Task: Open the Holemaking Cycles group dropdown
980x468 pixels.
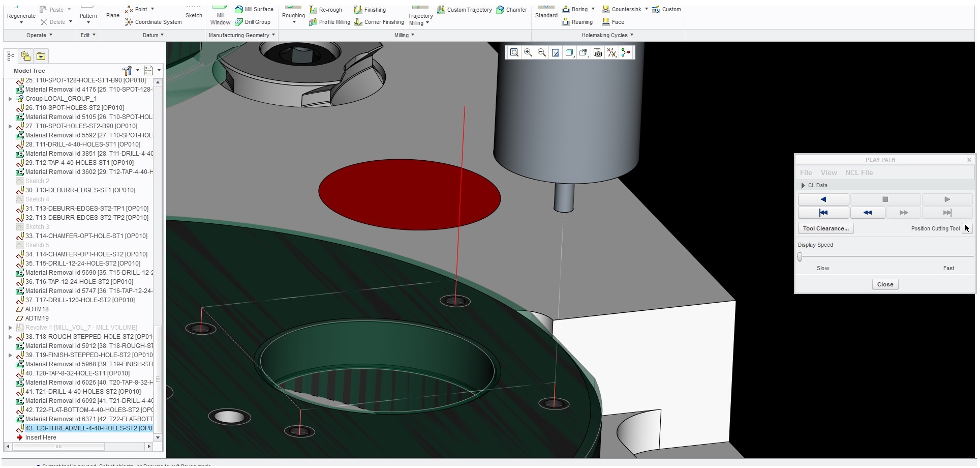Action: pos(607,35)
